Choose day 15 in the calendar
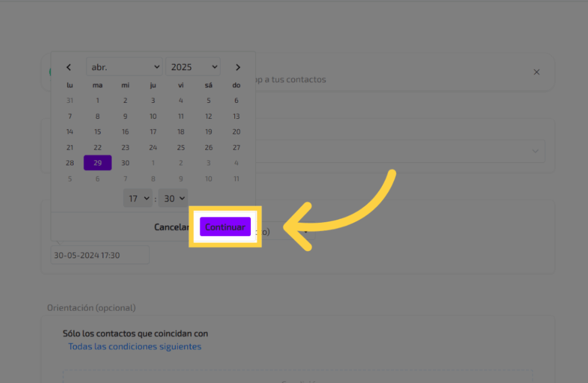This screenshot has height=383, width=588. click(x=98, y=131)
